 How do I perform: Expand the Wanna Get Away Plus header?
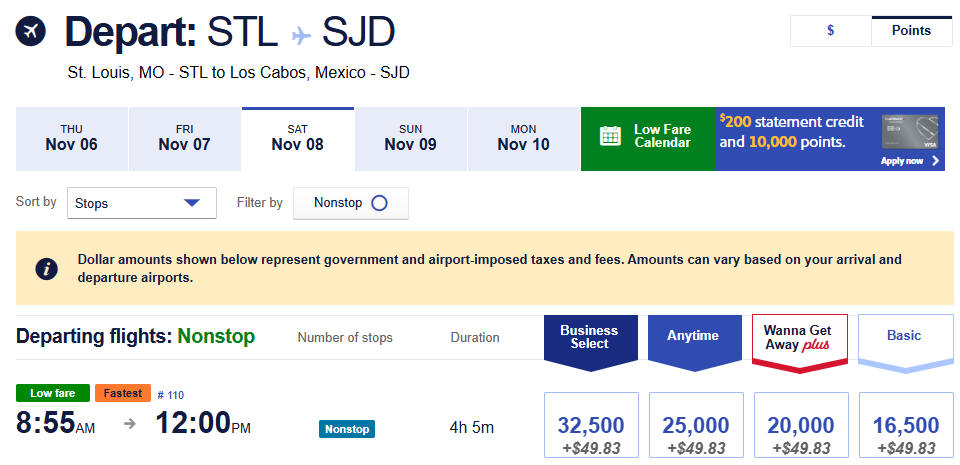point(799,337)
